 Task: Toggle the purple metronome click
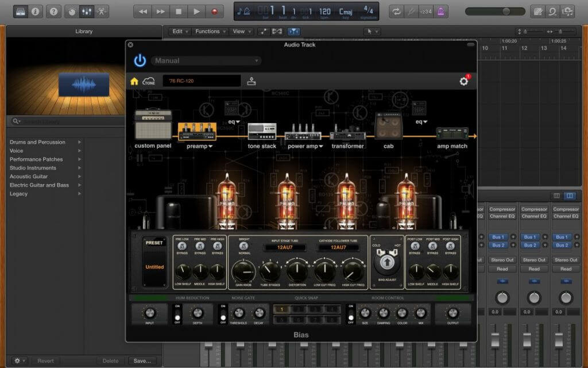coord(440,11)
